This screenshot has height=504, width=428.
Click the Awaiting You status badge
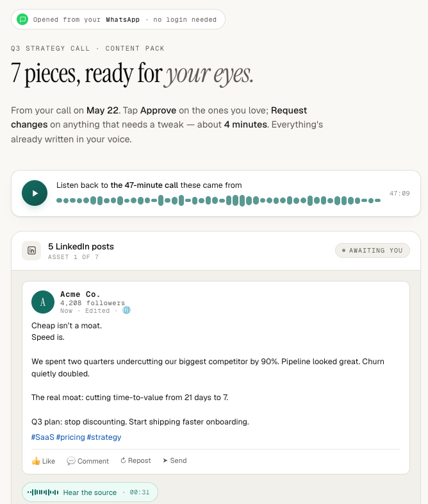tap(372, 250)
